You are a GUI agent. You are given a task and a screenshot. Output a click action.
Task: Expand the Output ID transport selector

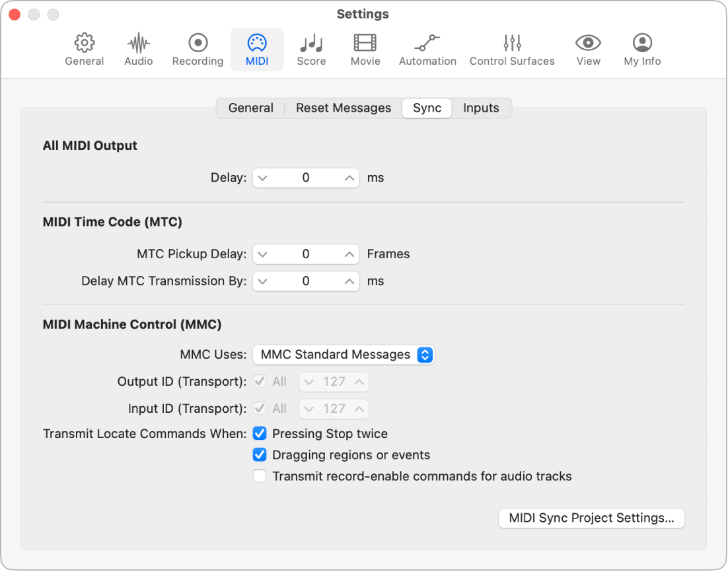(334, 382)
